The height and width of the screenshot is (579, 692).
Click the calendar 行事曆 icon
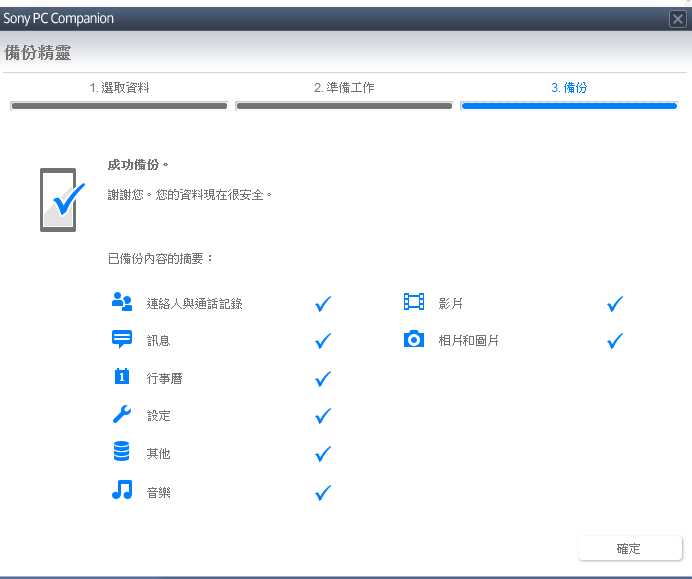coord(122,376)
